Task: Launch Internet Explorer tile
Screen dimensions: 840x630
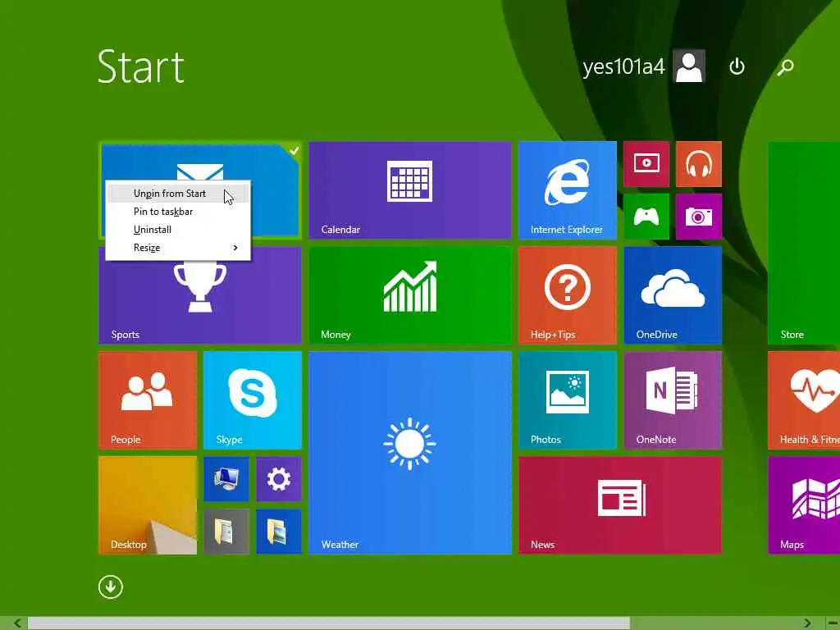Action: tap(568, 190)
